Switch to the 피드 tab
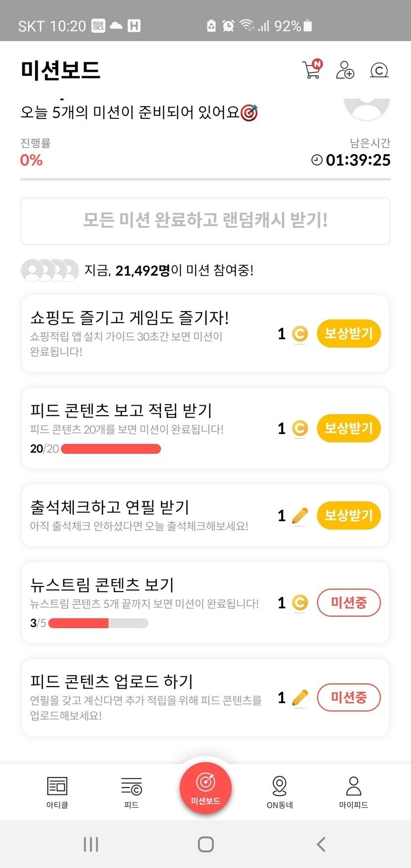 tap(131, 792)
